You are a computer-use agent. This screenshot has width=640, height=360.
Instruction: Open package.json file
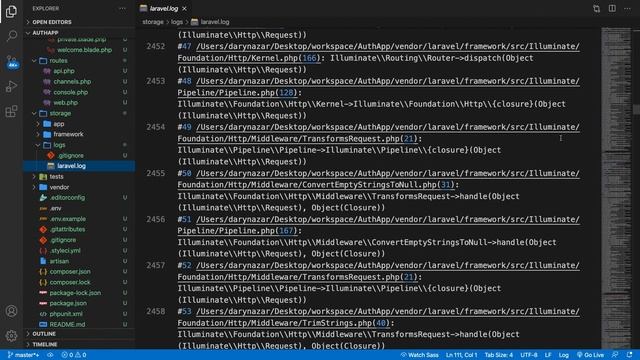coord(68,303)
